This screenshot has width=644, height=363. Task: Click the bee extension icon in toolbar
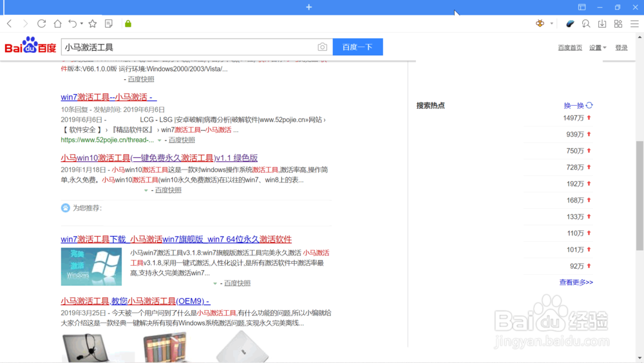coord(540,24)
